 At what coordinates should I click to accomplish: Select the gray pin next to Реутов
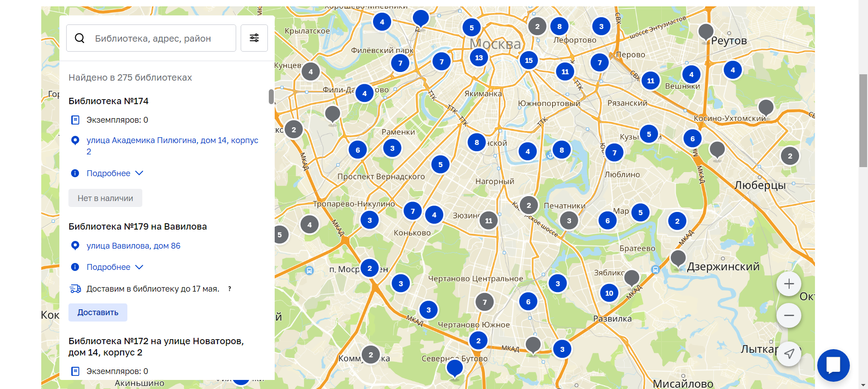click(705, 33)
